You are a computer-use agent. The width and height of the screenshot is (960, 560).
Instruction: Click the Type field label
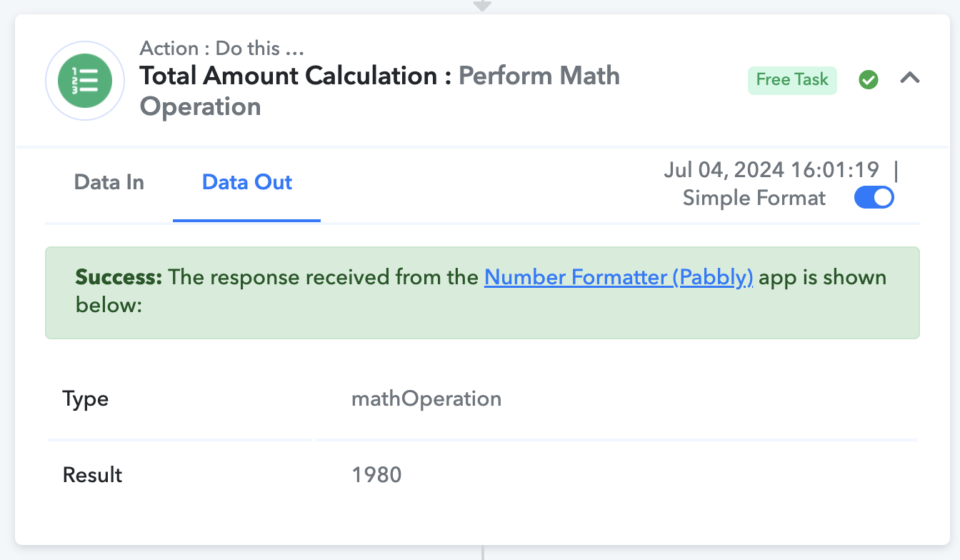[x=86, y=399]
